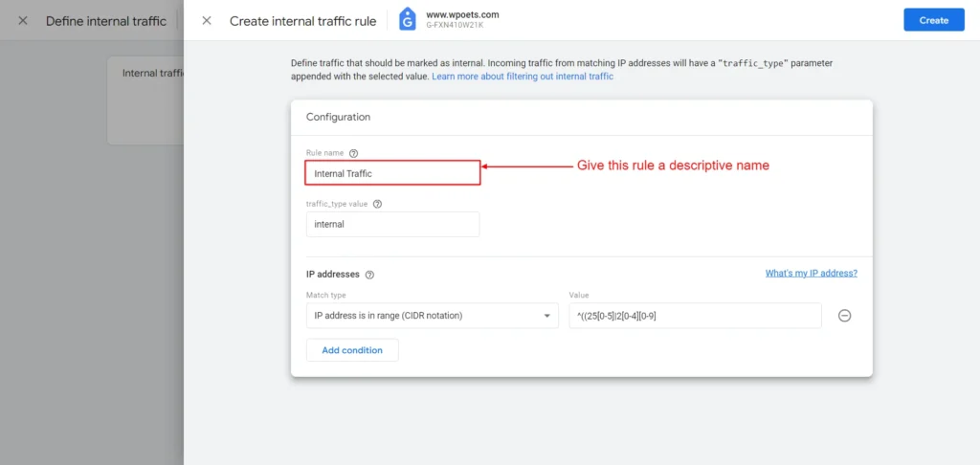Select the Internal traffic card in background
The height and width of the screenshot is (465, 980).
[145, 100]
